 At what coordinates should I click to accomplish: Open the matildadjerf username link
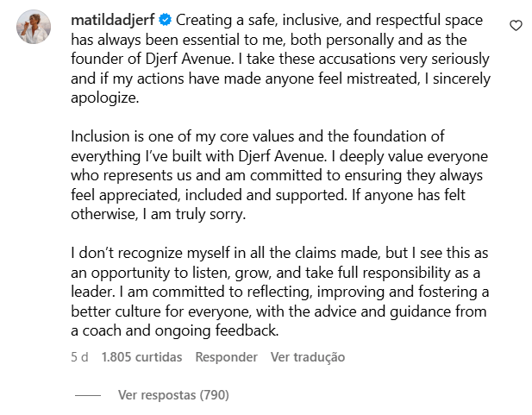coord(113,20)
